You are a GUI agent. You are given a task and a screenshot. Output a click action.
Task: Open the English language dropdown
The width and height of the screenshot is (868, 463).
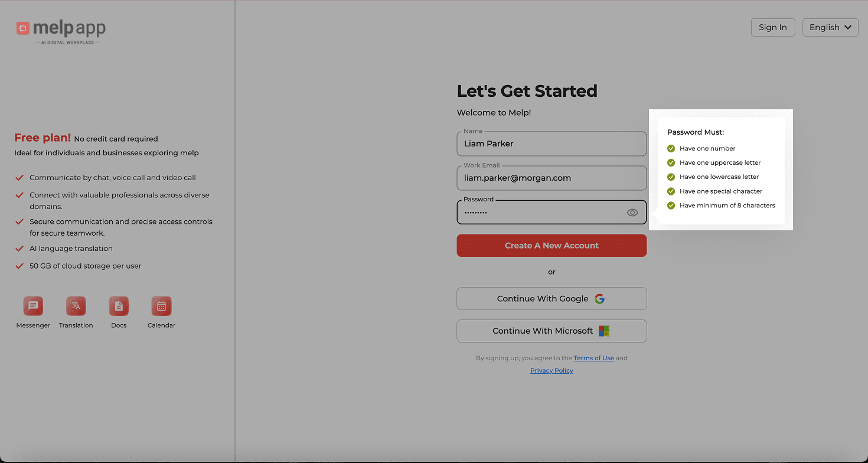tap(830, 27)
